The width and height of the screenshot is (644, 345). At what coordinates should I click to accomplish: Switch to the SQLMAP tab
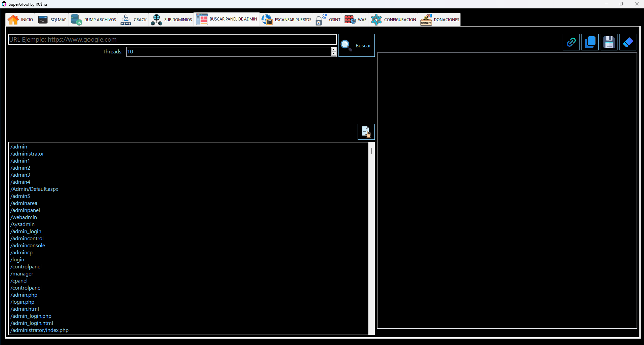[52, 19]
